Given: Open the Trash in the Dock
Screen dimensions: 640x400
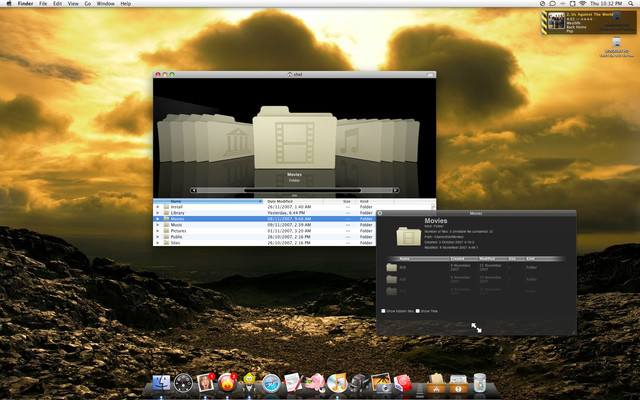Looking at the screenshot, I should pos(480,382).
